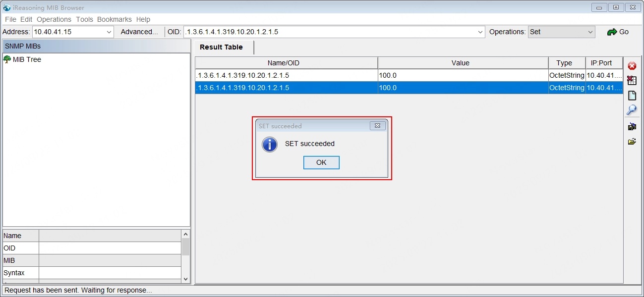The height and width of the screenshot is (297, 644).
Task: Click the blank document page icon
Action: pyautogui.click(x=632, y=96)
